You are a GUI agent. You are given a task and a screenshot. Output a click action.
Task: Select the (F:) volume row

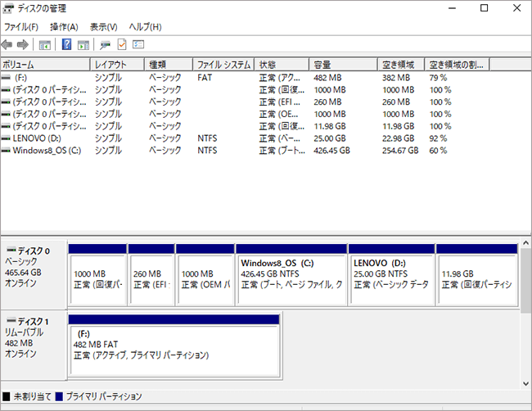[244, 78]
